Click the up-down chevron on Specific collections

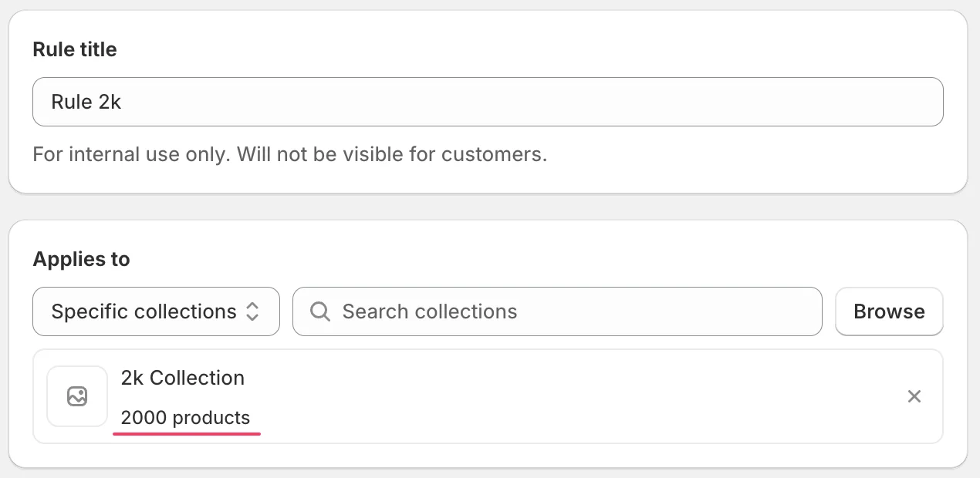coord(252,311)
